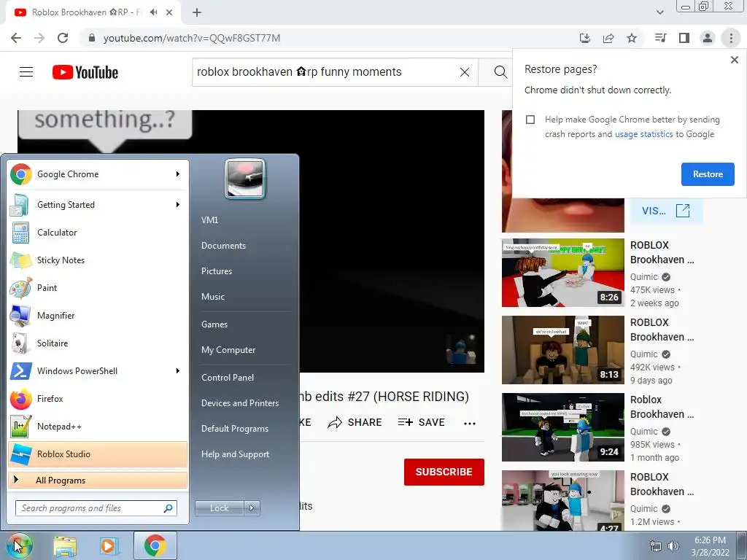Viewport: 747px width, 560px height.
Task: Click the usage statistics link
Action: (643, 134)
